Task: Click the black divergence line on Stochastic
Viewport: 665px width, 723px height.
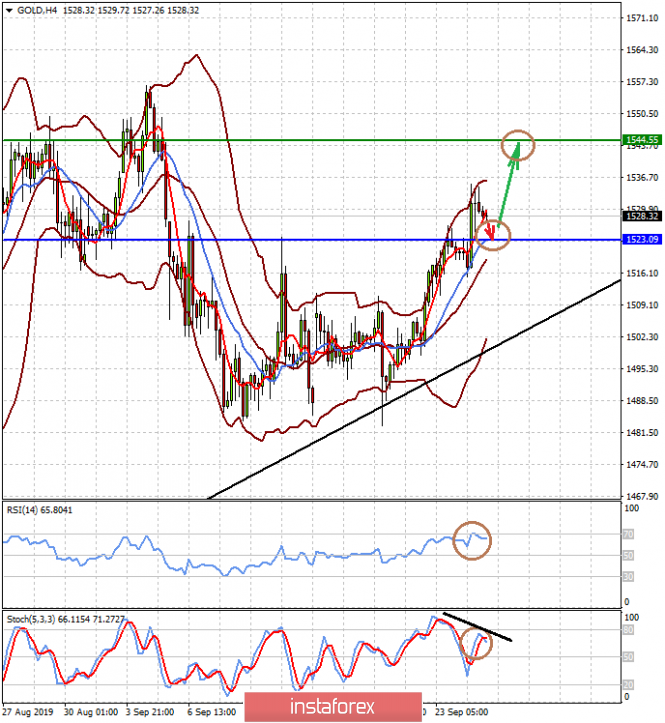Action: (x=477, y=627)
